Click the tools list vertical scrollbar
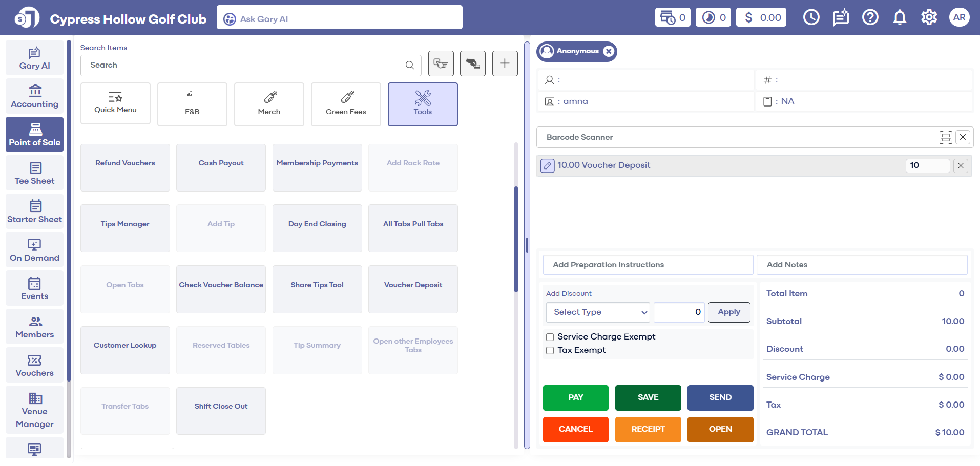Image resolution: width=980 pixels, height=466 pixels. (516, 240)
